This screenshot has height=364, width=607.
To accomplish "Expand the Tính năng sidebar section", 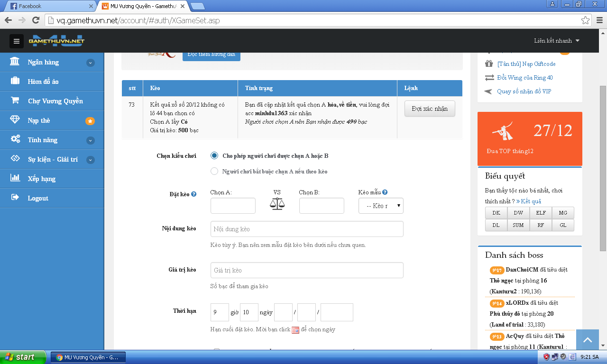I will click(x=91, y=140).
